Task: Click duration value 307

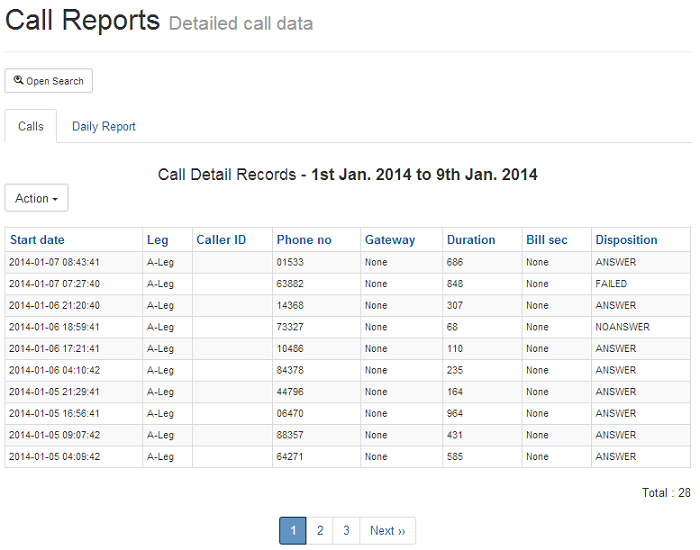Action: pos(454,305)
